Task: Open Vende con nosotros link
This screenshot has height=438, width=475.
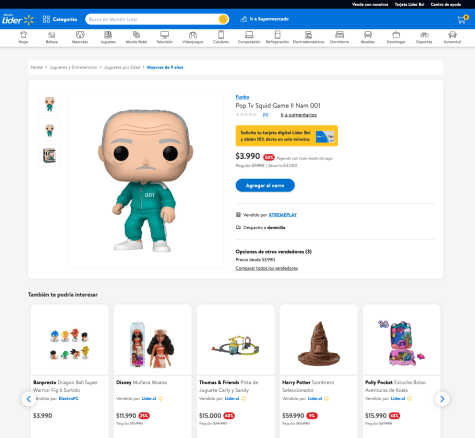Action: (x=370, y=4)
